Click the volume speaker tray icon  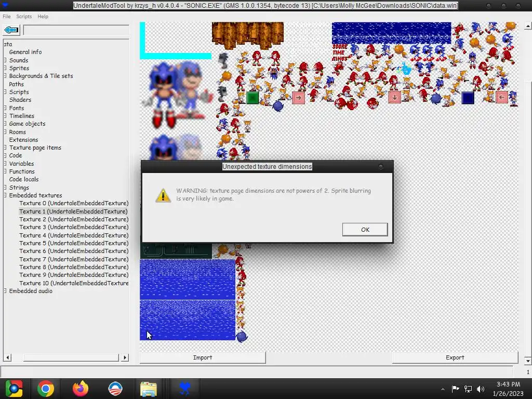pyautogui.click(x=481, y=389)
